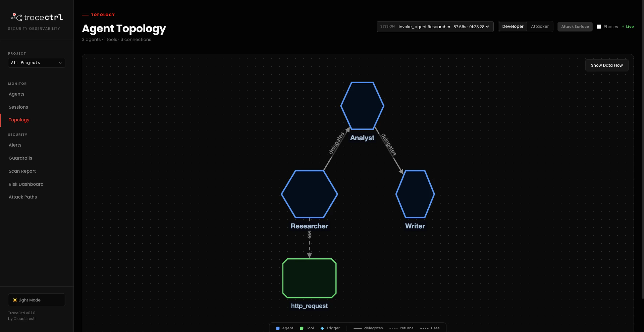Open the Topology page
The image size is (644, 332).
point(19,120)
